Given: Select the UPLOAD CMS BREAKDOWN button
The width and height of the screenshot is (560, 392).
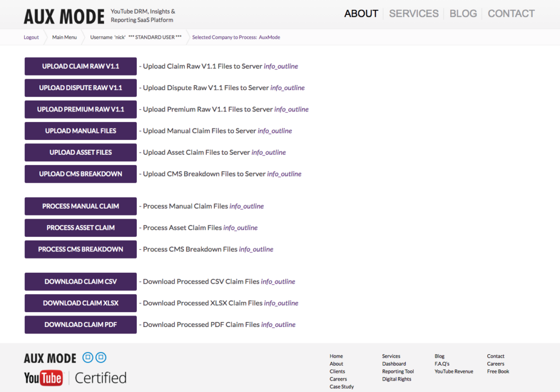Looking at the screenshot, I should tap(81, 174).
